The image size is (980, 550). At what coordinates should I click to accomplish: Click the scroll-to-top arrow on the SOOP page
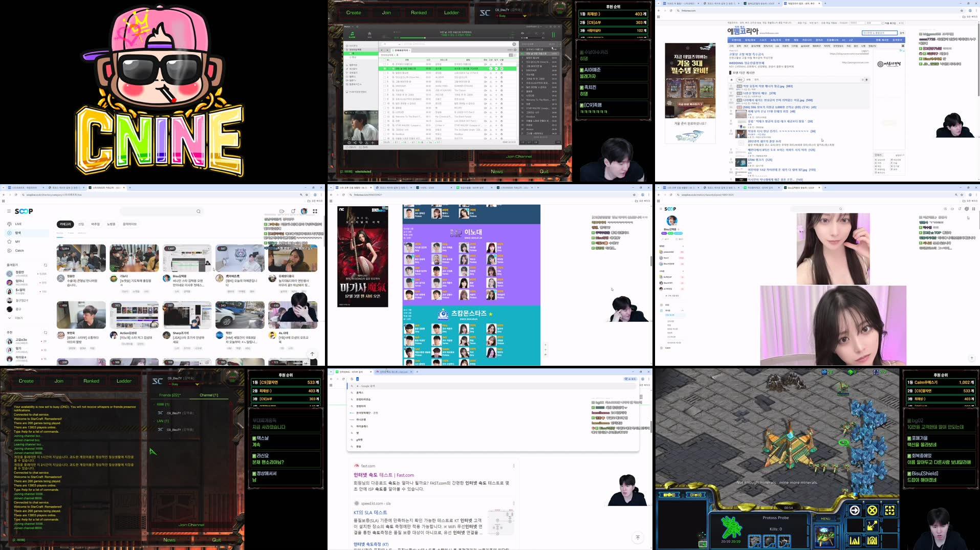pos(312,354)
